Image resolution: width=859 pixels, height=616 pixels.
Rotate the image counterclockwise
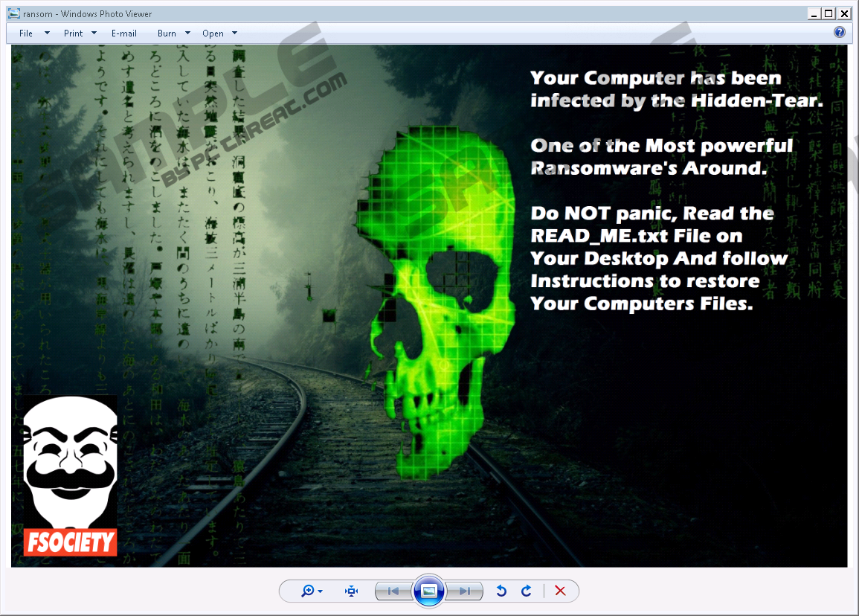pyautogui.click(x=501, y=591)
